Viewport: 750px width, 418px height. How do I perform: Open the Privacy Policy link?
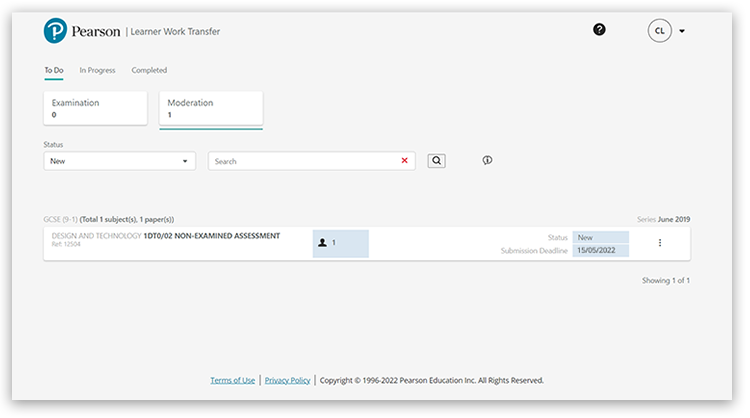pyautogui.click(x=287, y=380)
